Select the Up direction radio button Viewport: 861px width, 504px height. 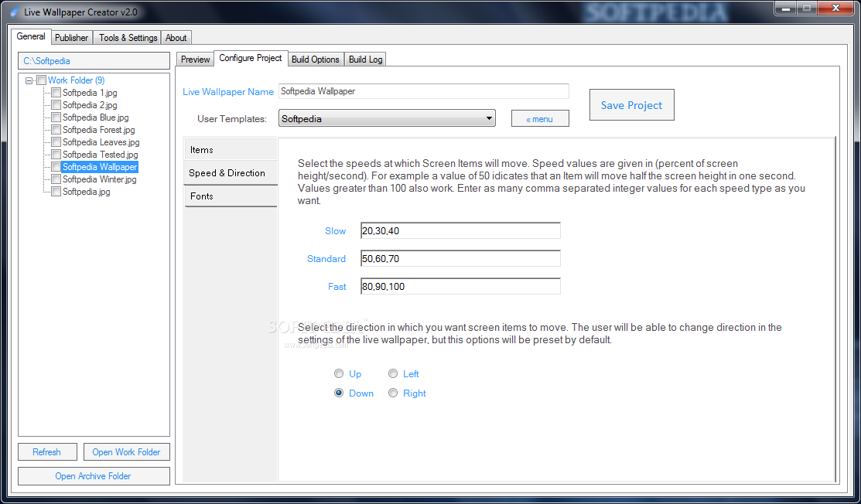[339, 373]
